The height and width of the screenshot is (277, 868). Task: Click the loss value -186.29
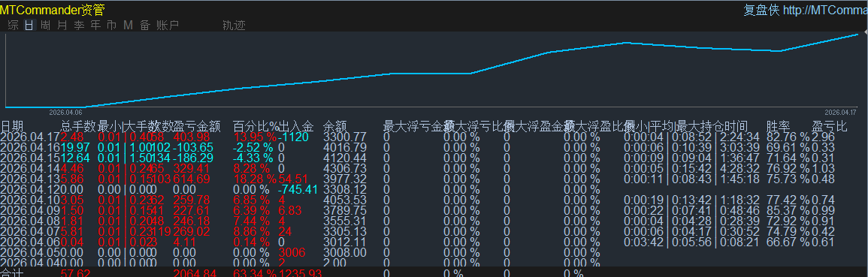pyautogui.click(x=193, y=158)
